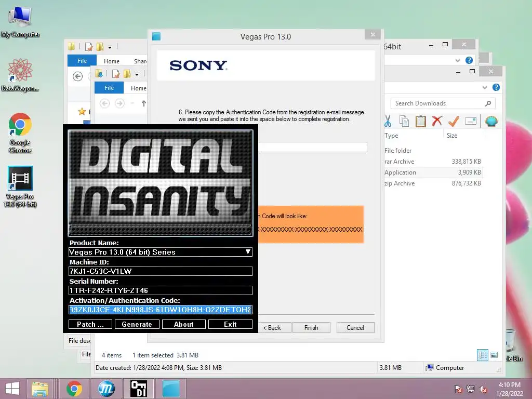The height and width of the screenshot is (399, 532).
Task: Click the Machine ID field in keygen
Action: click(160, 271)
